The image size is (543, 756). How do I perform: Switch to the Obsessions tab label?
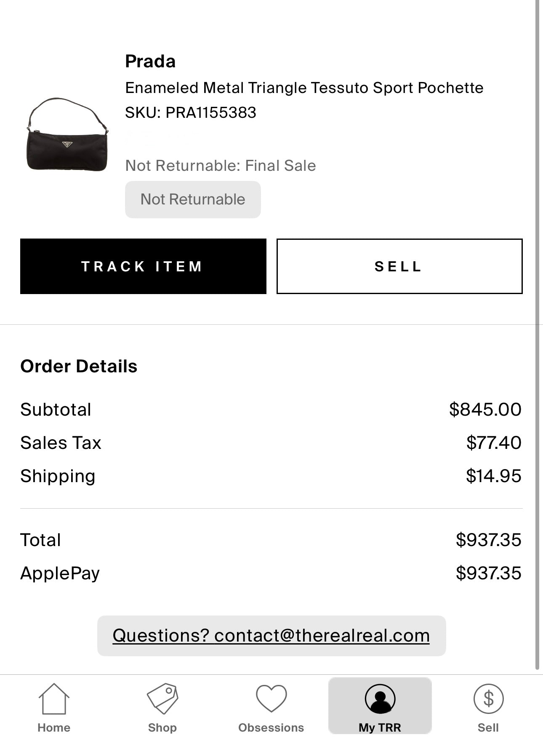pos(271,728)
